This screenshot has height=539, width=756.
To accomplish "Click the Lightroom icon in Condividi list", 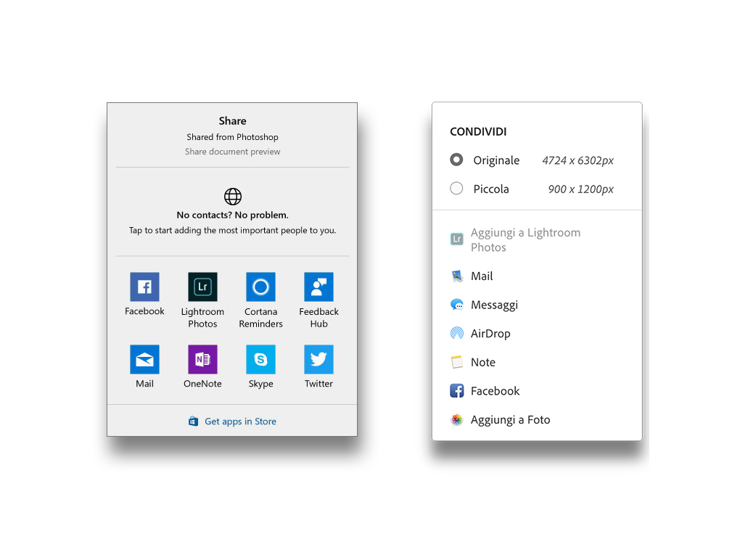I will (457, 239).
